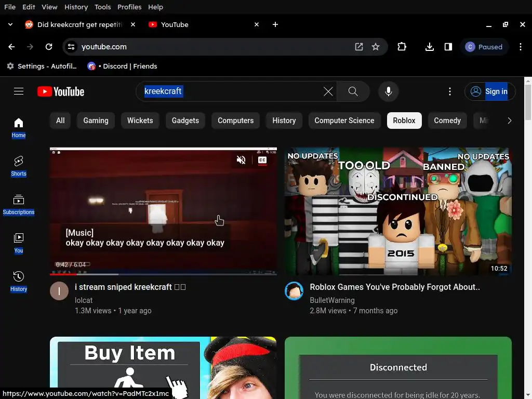Open the Edit menu
Screen dimensions: 532x399
click(x=29, y=7)
